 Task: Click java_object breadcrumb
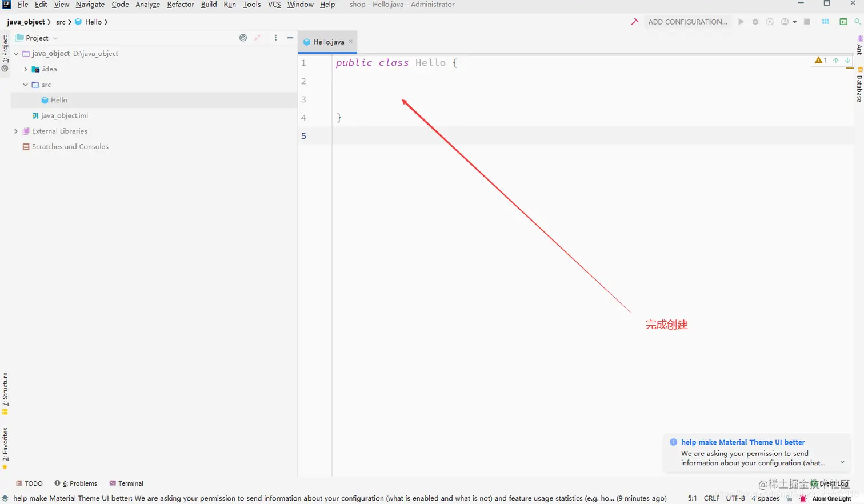click(x=26, y=22)
